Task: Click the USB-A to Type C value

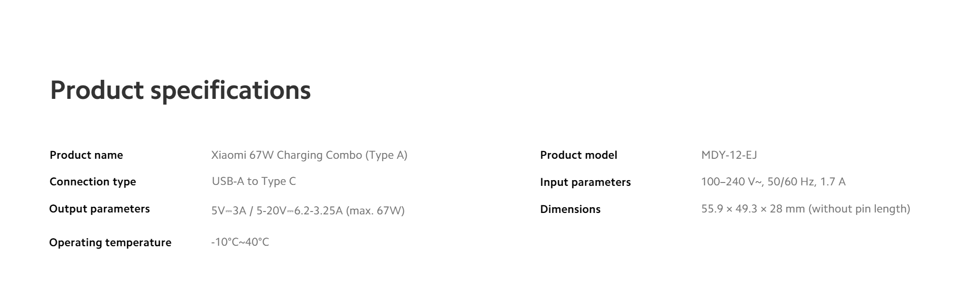Action: 254,181
